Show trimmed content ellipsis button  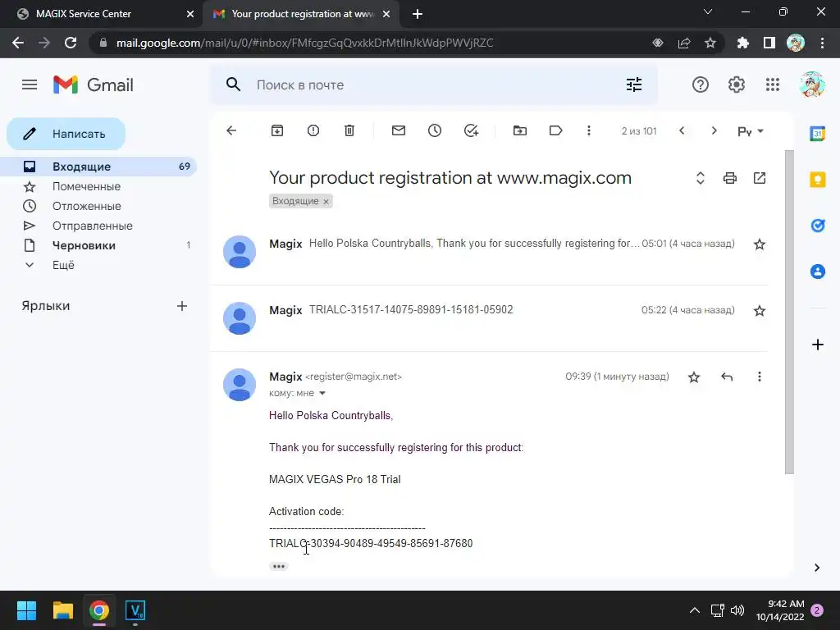pos(279,566)
